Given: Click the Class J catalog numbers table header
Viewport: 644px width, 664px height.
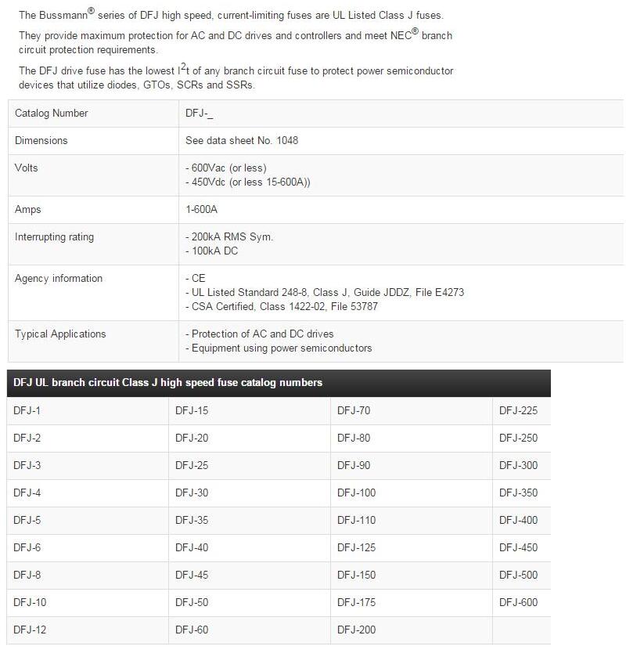Looking at the screenshot, I should point(168,383).
